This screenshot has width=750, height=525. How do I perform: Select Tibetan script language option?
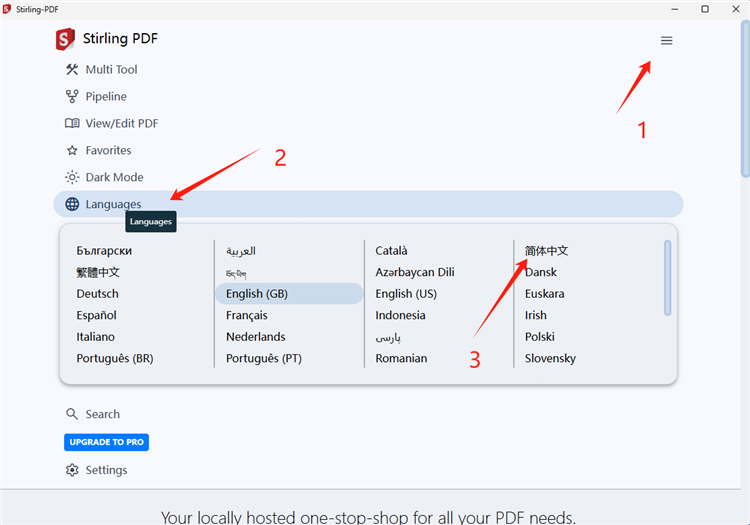236,273
